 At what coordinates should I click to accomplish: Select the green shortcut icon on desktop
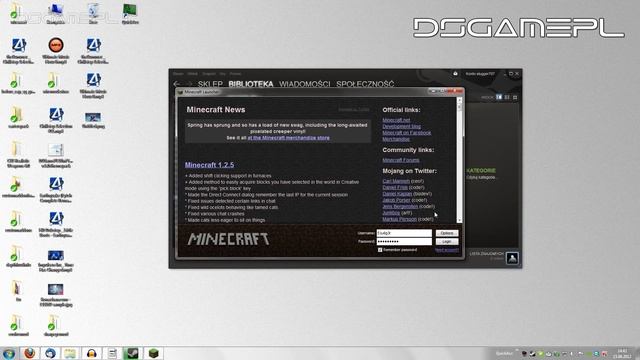[x=130, y=13]
